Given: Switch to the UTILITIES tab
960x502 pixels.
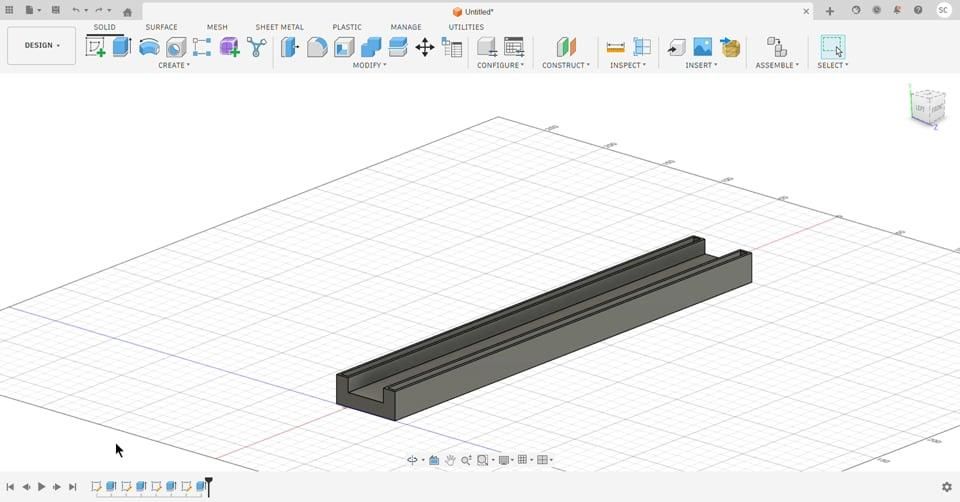Looking at the screenshot, I should click(x=467, y=27).
